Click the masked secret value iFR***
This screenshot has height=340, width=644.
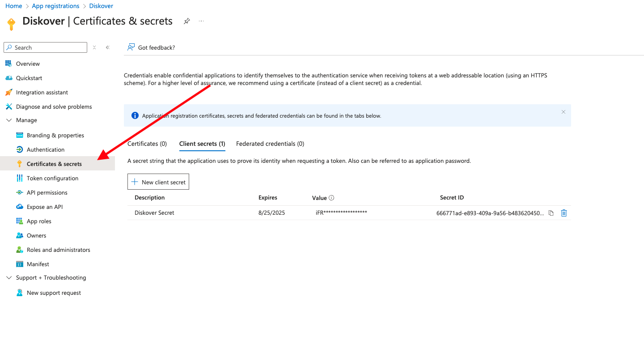341,212
